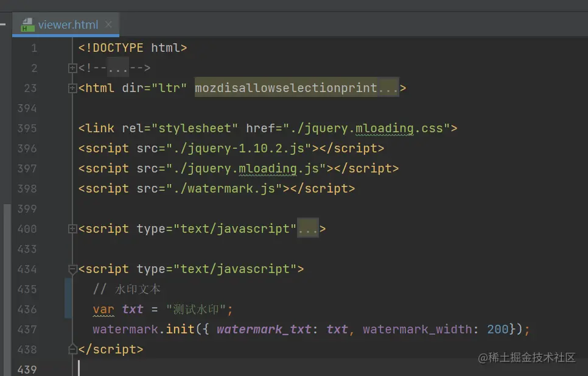Click the fold end marker at line 438
This screenshot has width=588, height=376.
pos(72,349)
